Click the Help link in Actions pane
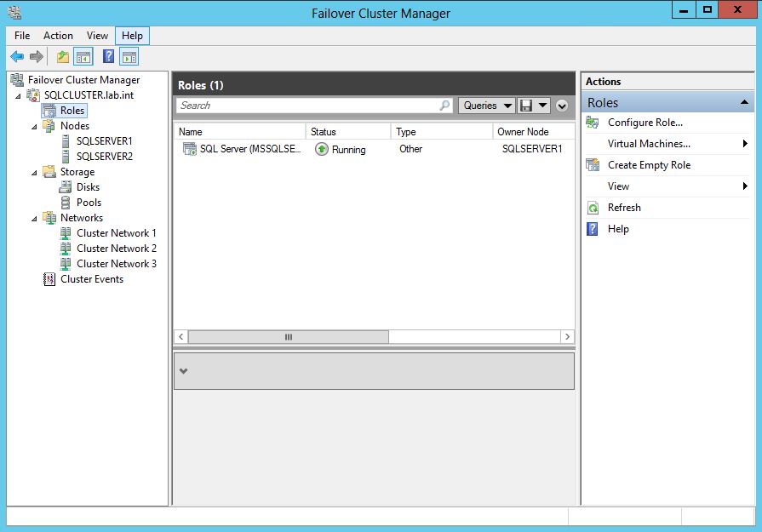The width and height of the screenshot is (762, 532). click(618, 229)
